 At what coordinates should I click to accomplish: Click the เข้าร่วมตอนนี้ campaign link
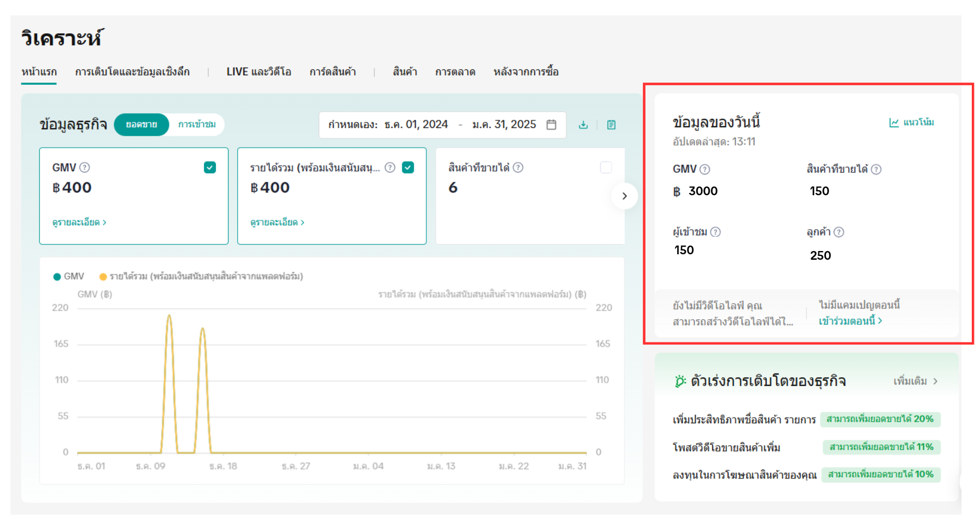pyautogui.click(x=850, y=321)
